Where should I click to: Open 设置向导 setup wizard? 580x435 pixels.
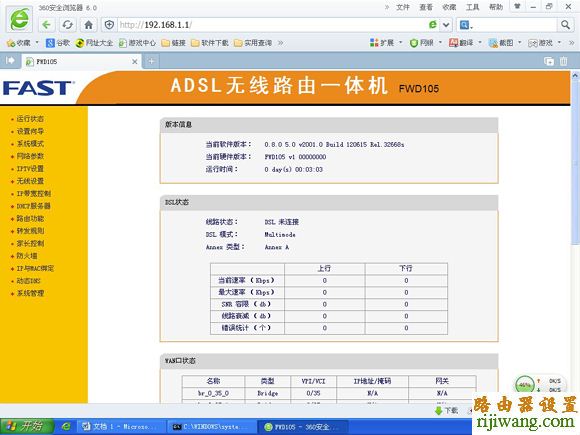pos(30,131)
